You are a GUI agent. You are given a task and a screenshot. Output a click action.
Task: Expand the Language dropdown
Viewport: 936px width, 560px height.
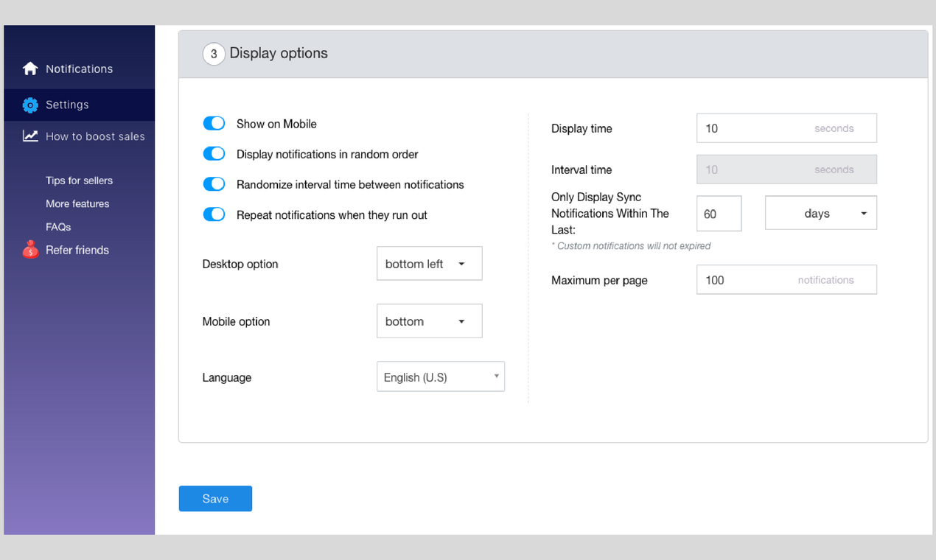(440, 377)
